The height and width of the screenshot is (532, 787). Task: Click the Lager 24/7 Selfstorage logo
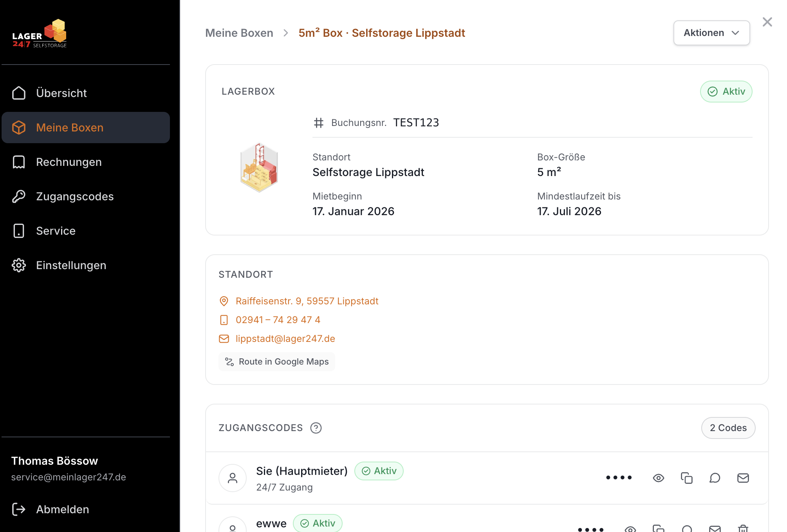click(x=40, y=34)
